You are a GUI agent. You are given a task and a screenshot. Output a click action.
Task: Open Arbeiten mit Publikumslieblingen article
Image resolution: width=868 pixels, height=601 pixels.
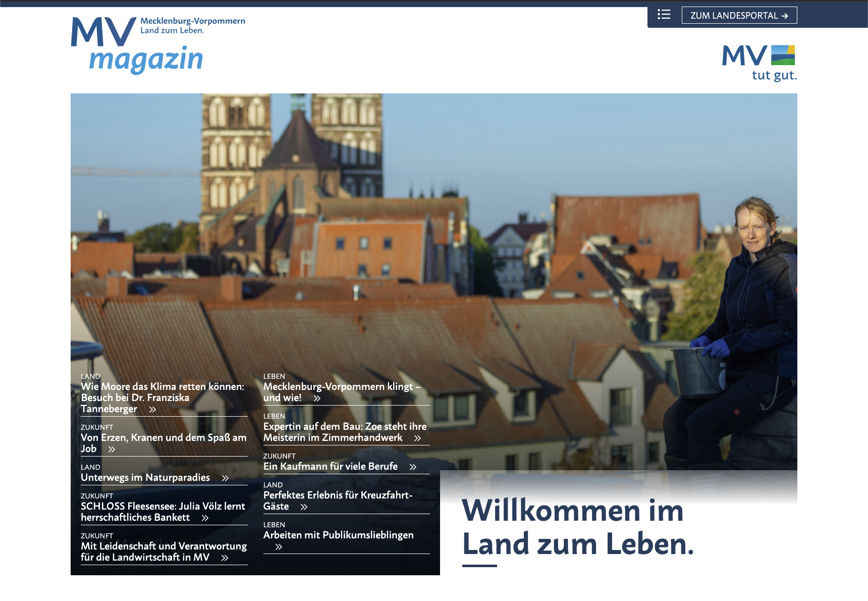[x=338, y=535]
